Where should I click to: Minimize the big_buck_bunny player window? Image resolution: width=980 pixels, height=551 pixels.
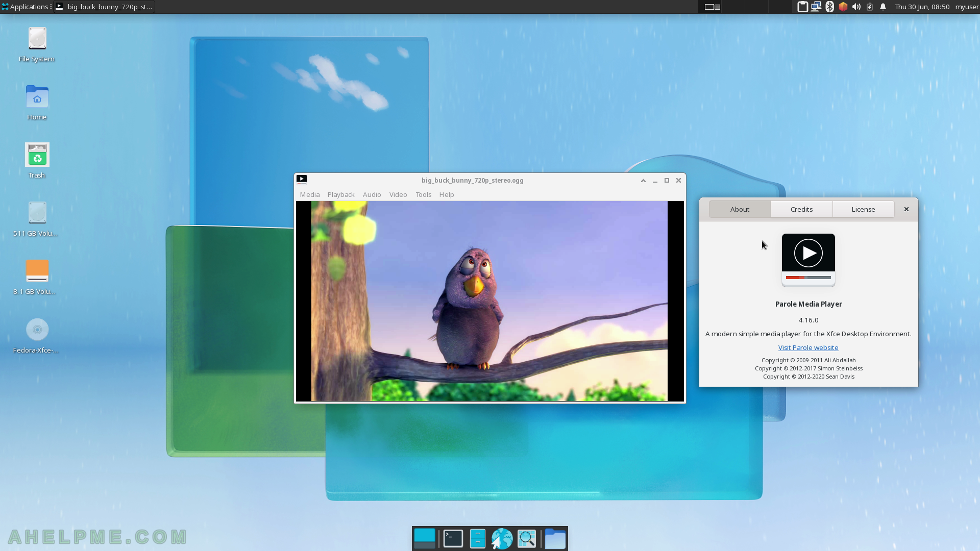(x=655, y=180)
